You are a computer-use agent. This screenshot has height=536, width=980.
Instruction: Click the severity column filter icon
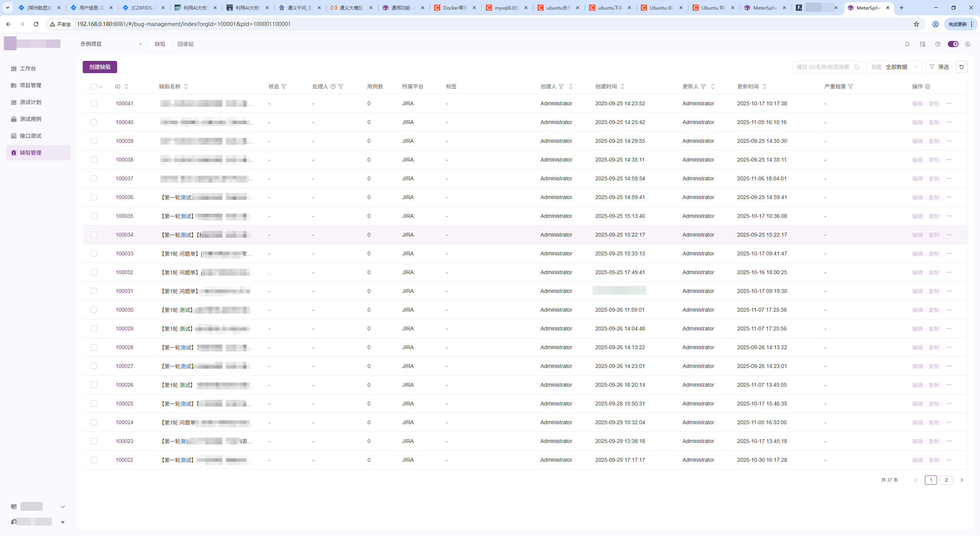coord(851,87)
